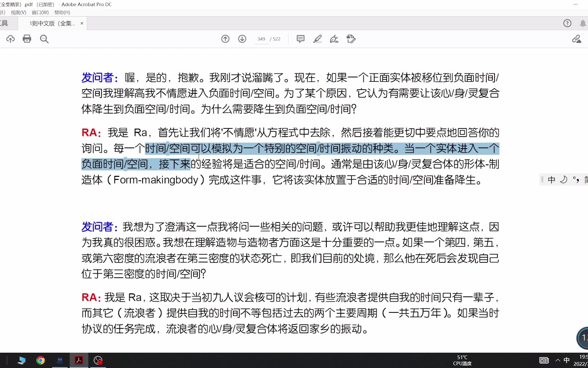Switch to Adobe Acrobat in taskbar
The width and height of the screenshot is (588, 368).
pyautogui.click(x=79, y=360)
